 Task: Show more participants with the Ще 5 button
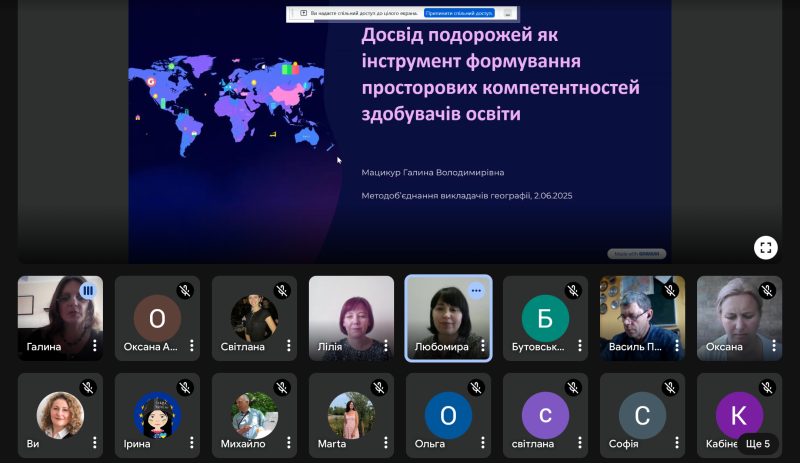(x=757, y=443)
